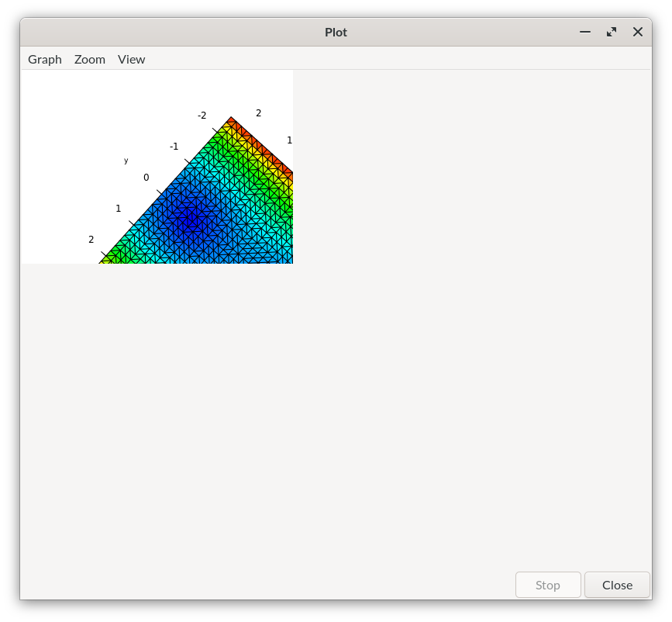Click the 0 tick label on y axis
Screen dimensions: 672x622
(x=146, y=177)
